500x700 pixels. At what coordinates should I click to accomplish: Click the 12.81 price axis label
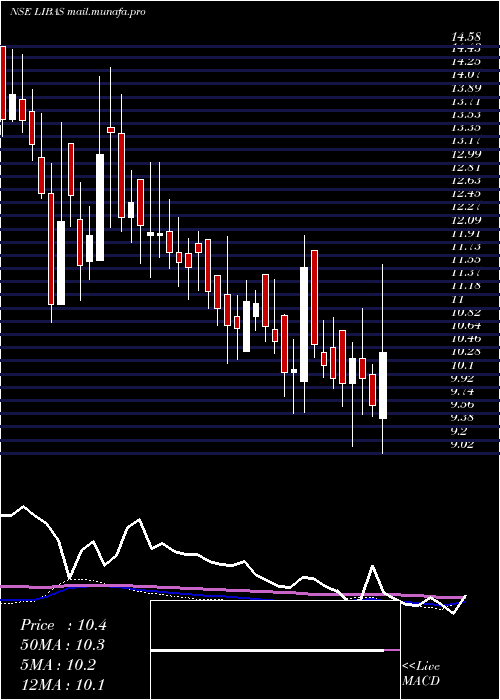point(466,167)
